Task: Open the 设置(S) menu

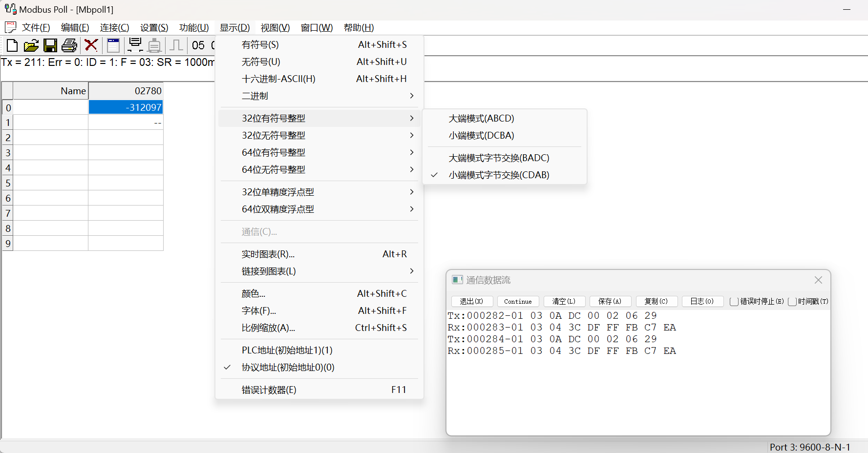Action: tap(154, 27)
